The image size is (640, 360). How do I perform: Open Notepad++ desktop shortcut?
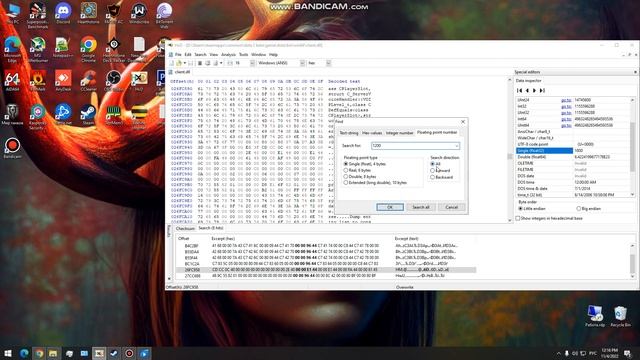pyautogui.click(x=63, y=47)
